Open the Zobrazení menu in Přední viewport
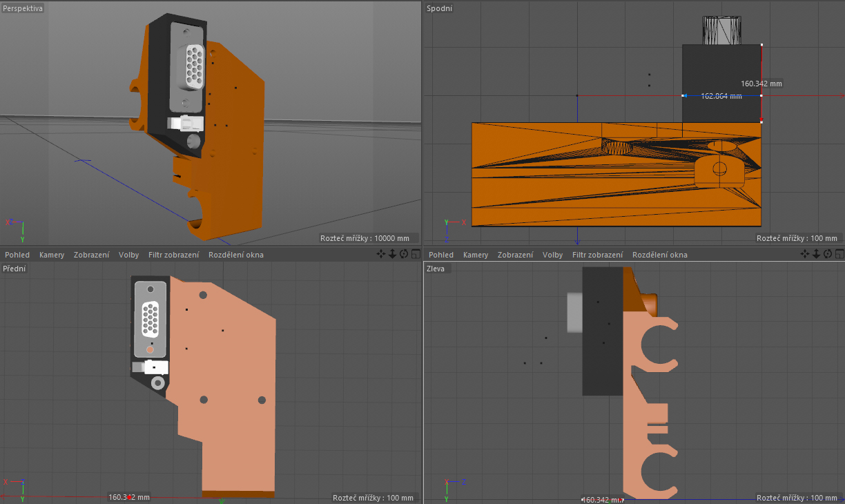 pyautogui.click(x=91, y=255)
